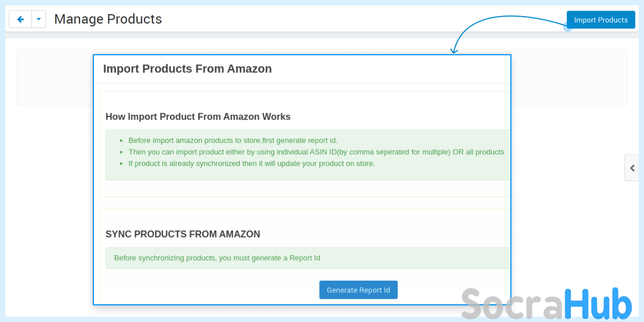
Task: Click the Before synchronizing products notice
Action: tap(217, 258)
